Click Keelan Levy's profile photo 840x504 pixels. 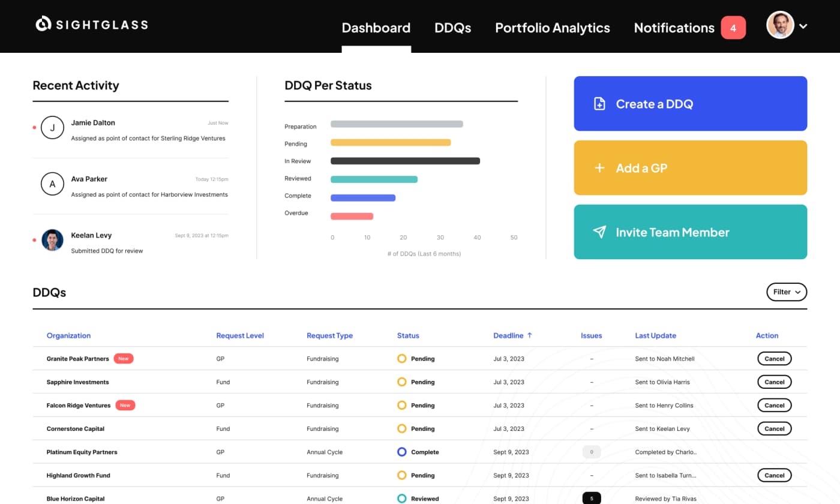[52, 240]
